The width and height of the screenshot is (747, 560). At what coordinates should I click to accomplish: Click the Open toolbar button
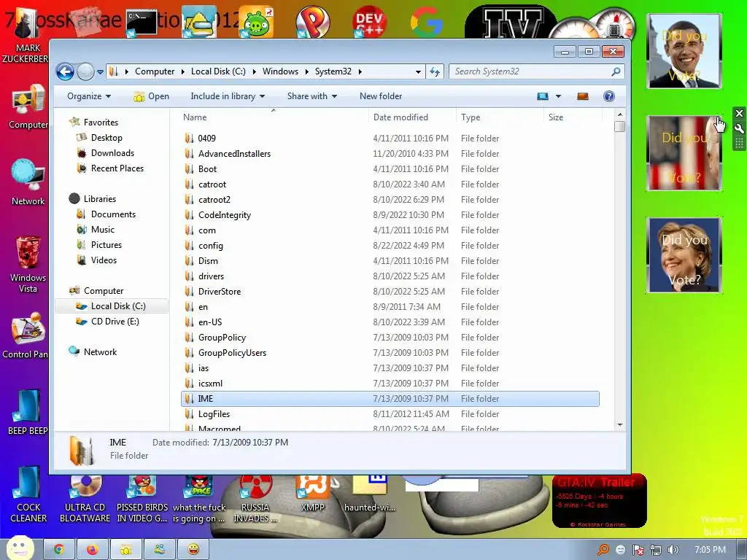pyautogui.click(x=152, y=96)
